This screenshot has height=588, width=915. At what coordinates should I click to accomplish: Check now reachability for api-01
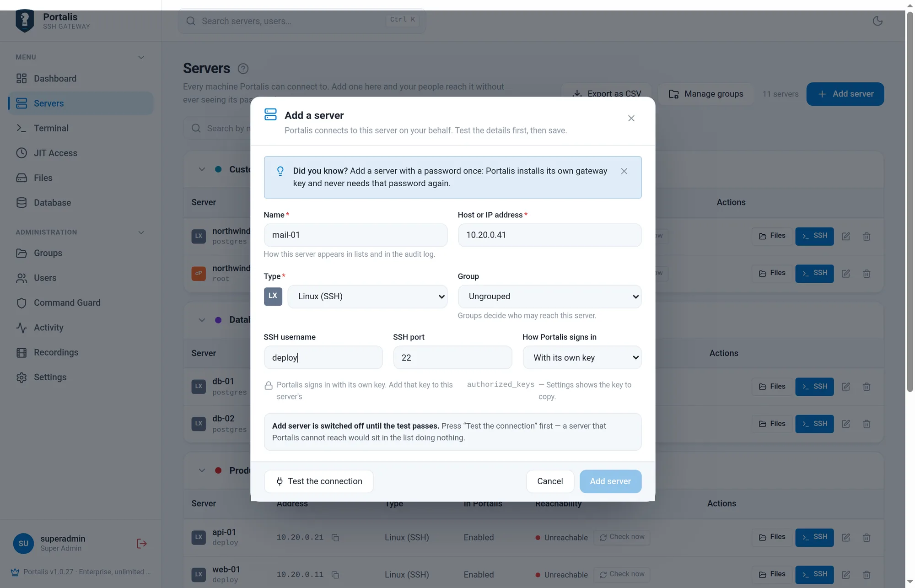(622, 537)
